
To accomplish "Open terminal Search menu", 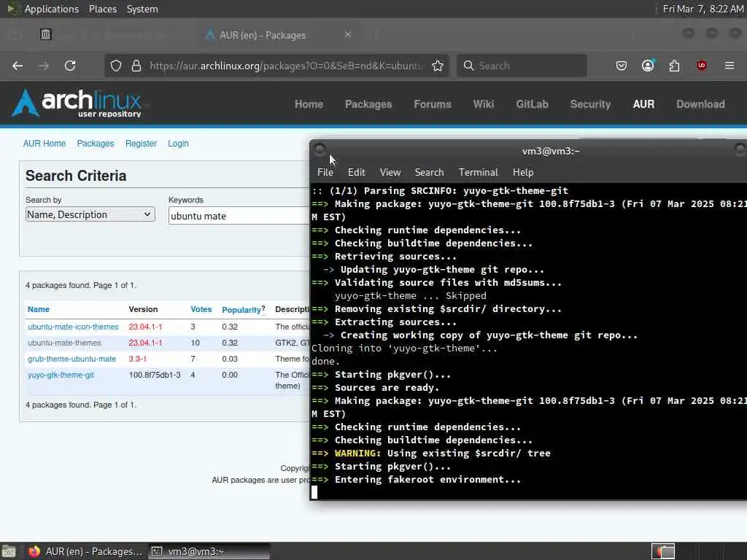I will pos(429,172).
